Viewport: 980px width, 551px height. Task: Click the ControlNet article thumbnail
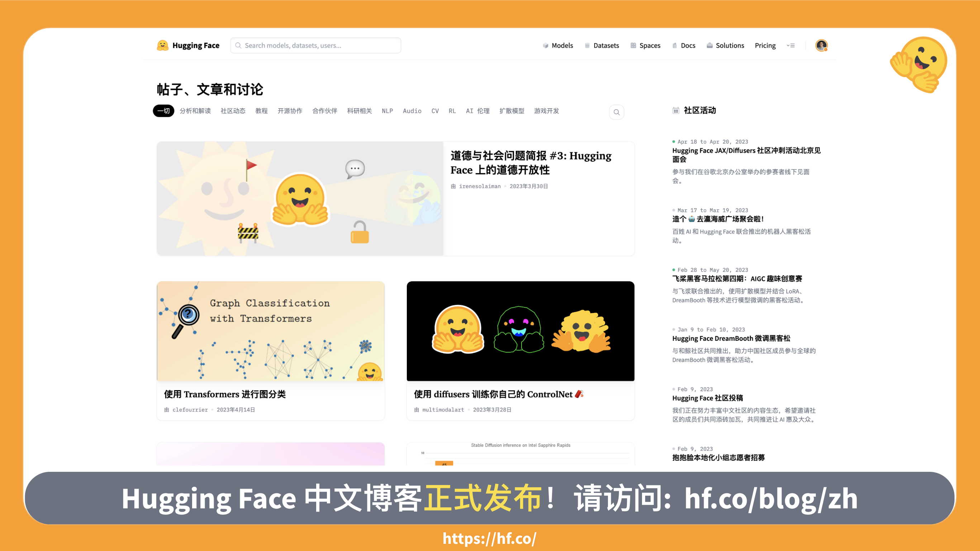(520, 331)
